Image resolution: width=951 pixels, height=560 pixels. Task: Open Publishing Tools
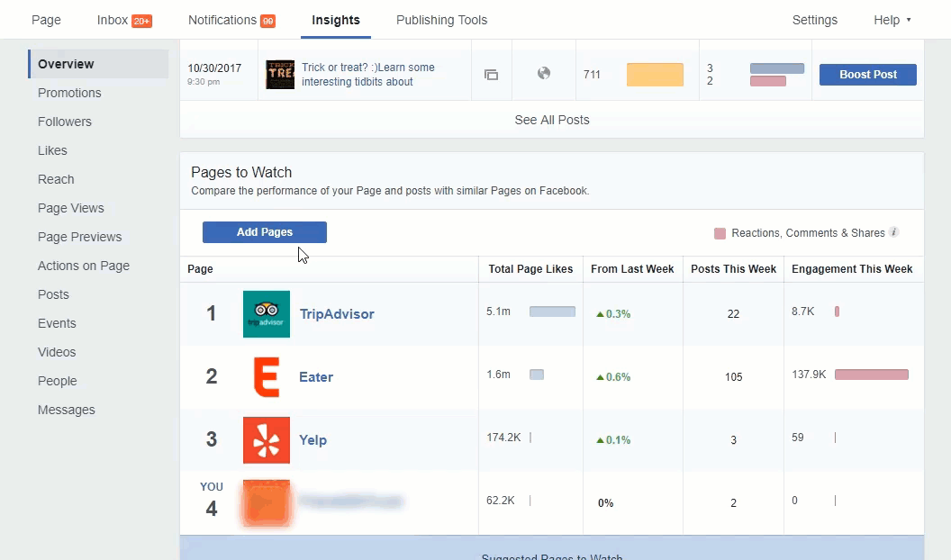point(441,20)
